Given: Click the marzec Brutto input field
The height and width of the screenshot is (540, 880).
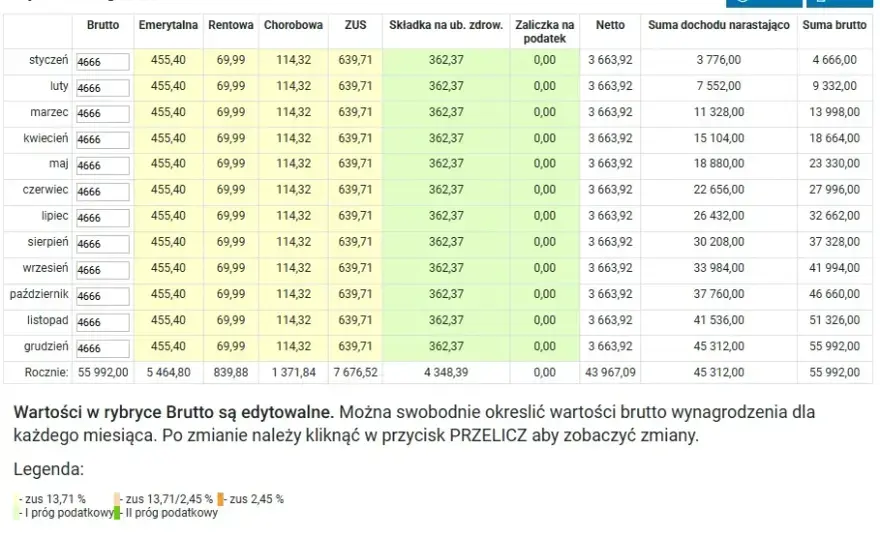Looking at the screenshot, I should point(103,113).
